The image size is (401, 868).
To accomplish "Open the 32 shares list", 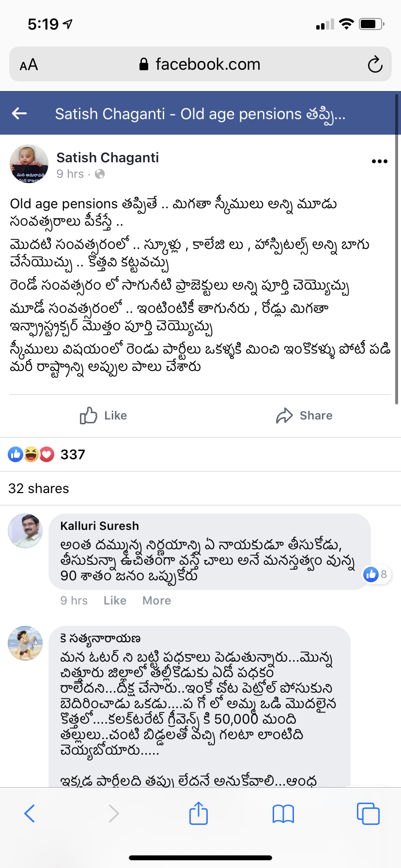I will click(x=39, y=488).
